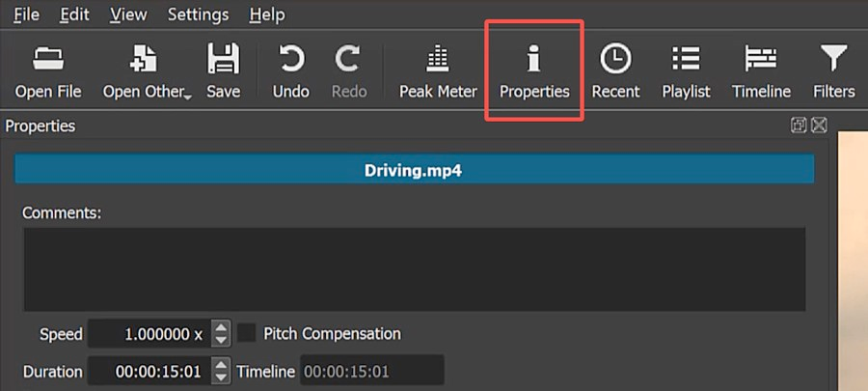
Task: Open the Timeline panel
Action: [x=761, y=72]
